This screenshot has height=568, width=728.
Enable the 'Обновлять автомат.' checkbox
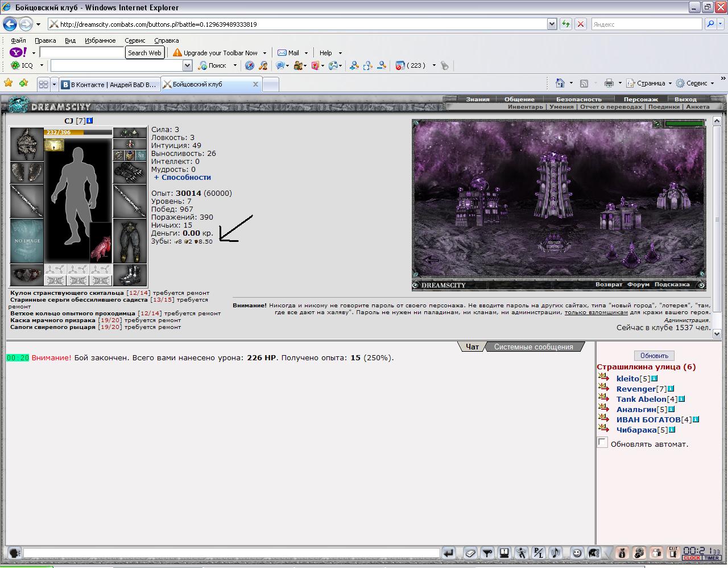pos(602,443)
